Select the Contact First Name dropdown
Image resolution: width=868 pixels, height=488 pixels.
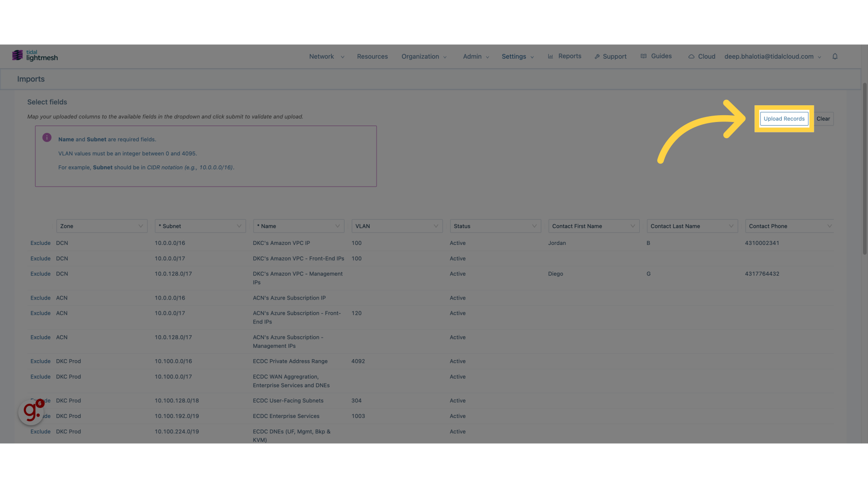tap(593, 226)
